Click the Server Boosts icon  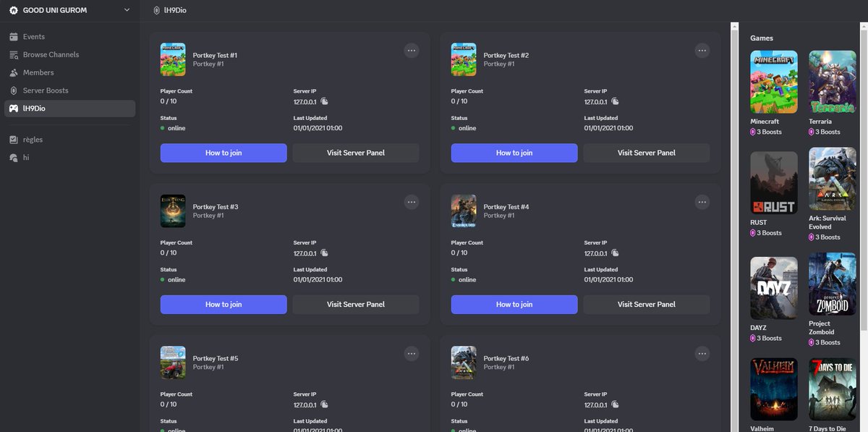13,90
